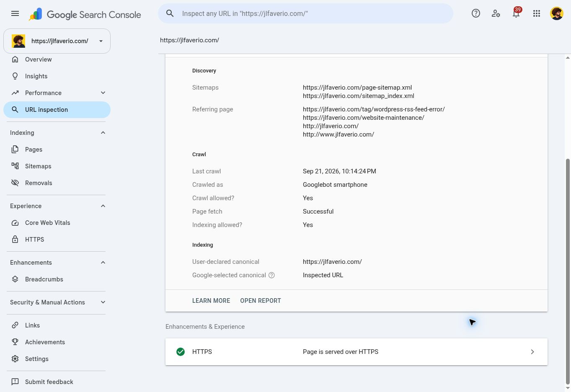This screenshot has width=571, height=392.
Task: Click the search magnifier icon in URL bar
Action: click(x=170, y=13)
